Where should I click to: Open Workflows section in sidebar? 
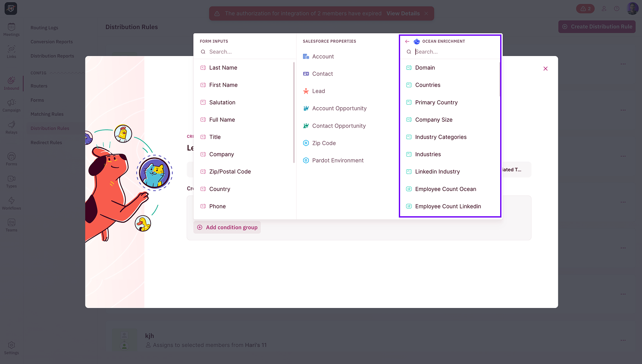tap(12, 203)
